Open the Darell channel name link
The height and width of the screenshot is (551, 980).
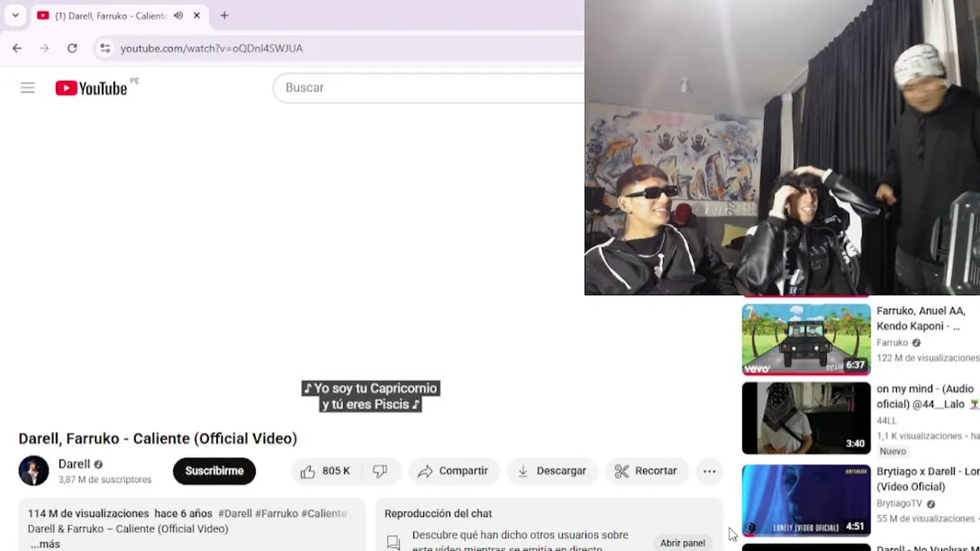[x=73, y=464]
